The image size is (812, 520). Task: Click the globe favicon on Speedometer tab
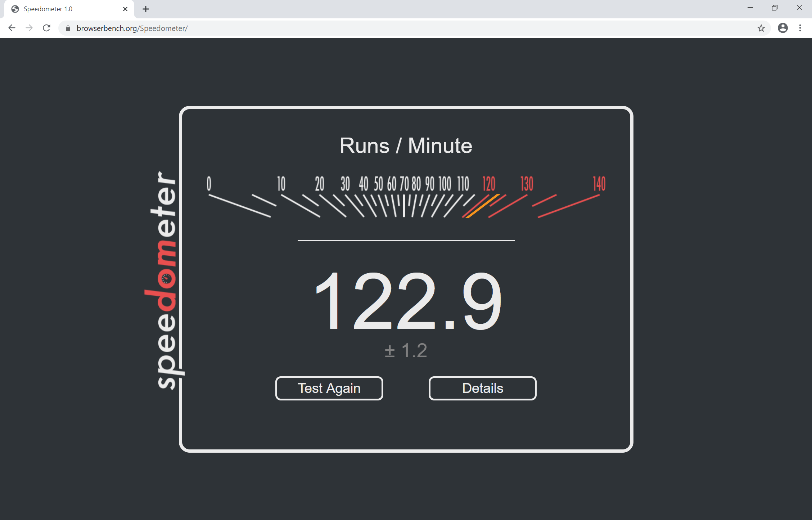(x=15, y=9)
